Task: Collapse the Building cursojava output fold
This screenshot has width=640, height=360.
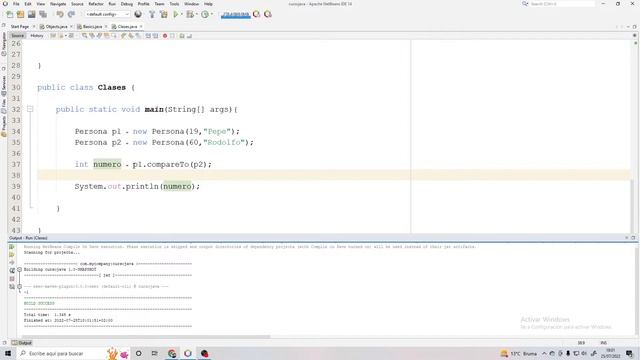Action: click(19, 269)
